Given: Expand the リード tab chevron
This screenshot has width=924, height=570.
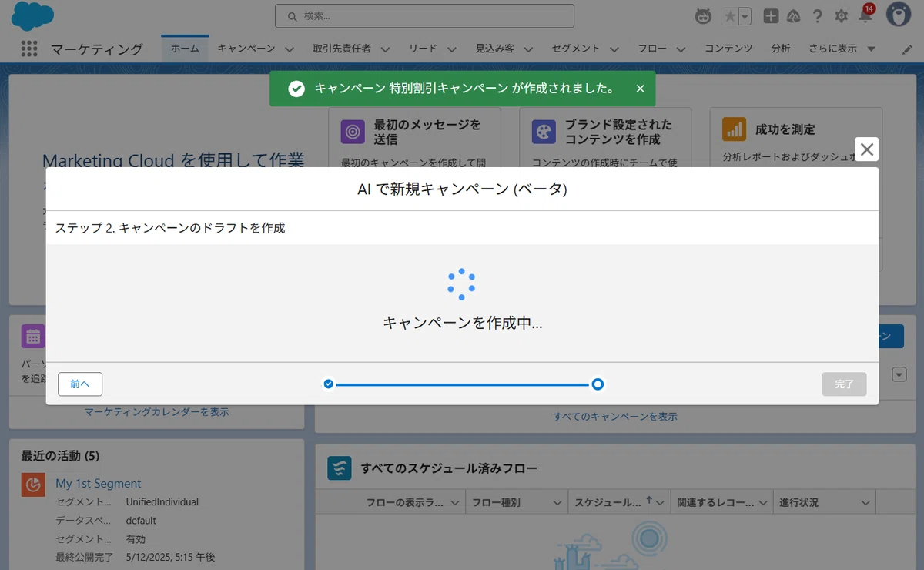Looking at the screenshot, I should tap(451, 49).
